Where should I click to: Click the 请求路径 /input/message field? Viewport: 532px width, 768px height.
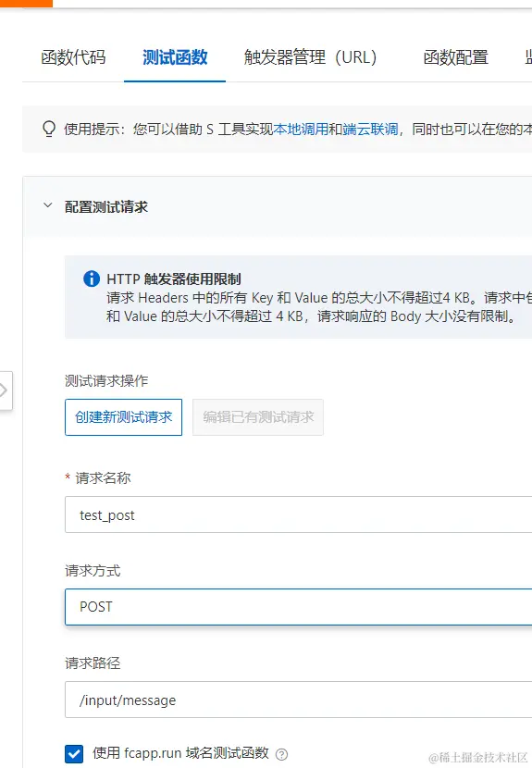tap(298, 700)
